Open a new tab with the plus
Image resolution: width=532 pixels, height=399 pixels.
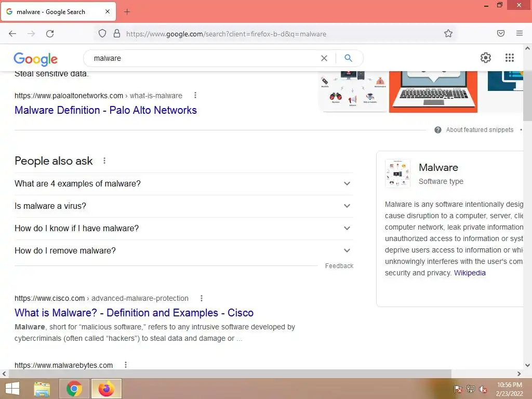127,12
